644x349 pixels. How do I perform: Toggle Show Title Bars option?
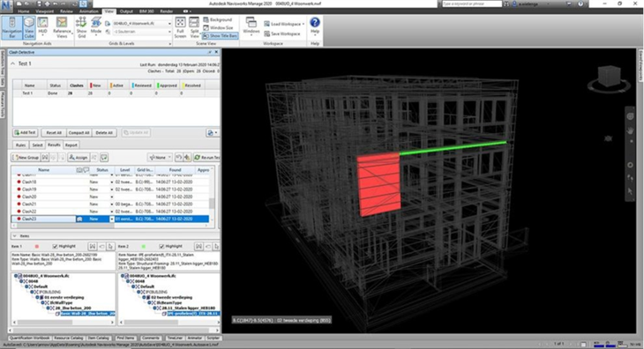[x=220, y=35]
